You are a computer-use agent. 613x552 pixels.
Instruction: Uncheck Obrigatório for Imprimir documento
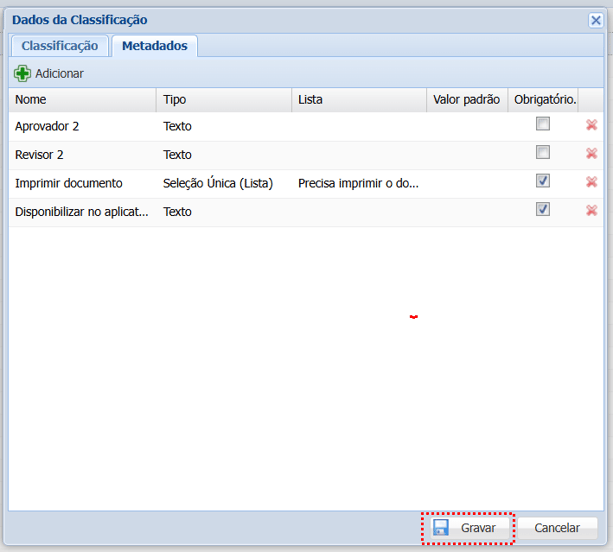pyautogui.click(x=542, y=181)
